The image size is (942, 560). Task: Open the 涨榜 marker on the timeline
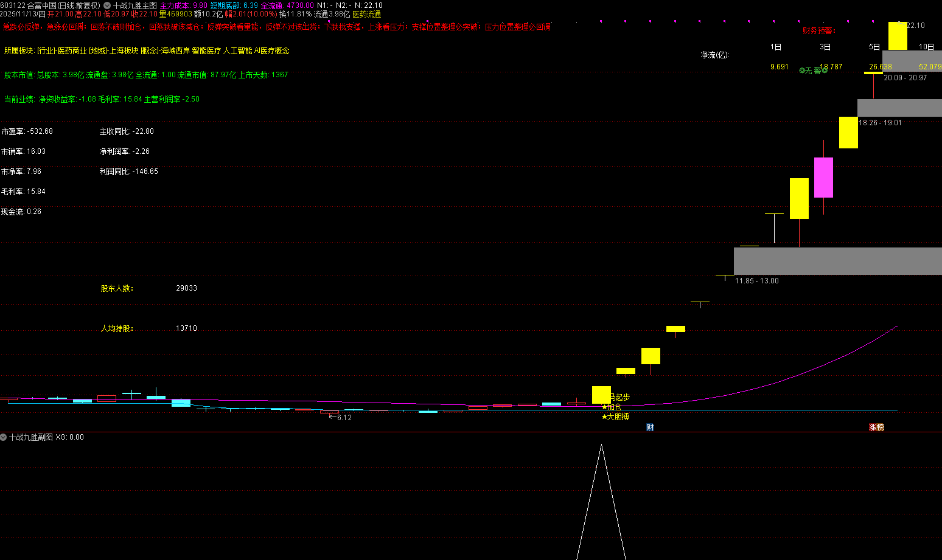(x=876, y=427)
